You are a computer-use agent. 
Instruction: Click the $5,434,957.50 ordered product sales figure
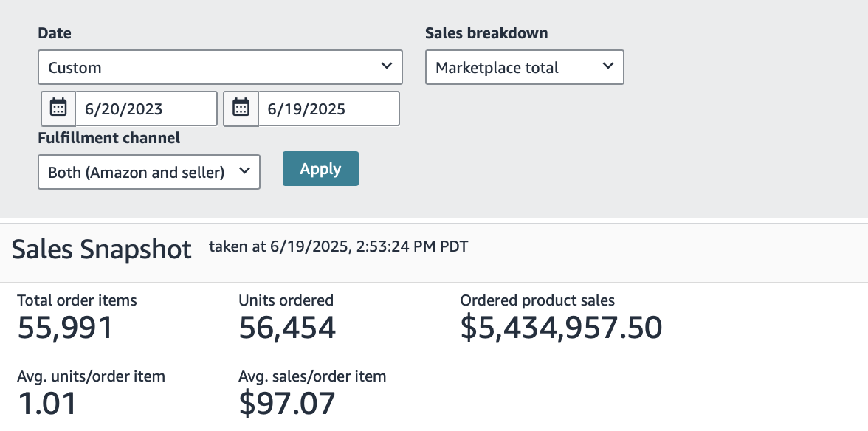click(x=561, y=328)
